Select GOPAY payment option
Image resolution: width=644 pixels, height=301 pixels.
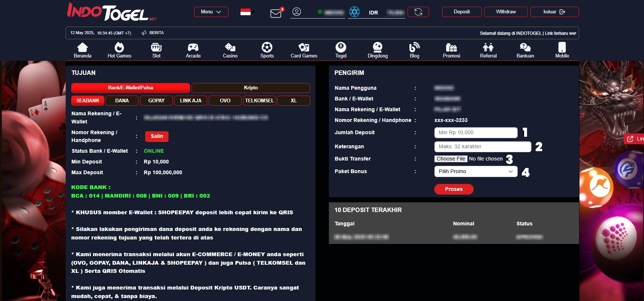(156, 101)
